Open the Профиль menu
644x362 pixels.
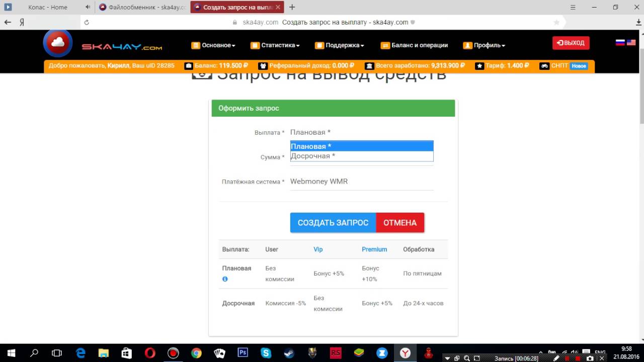tap(484, 45)
